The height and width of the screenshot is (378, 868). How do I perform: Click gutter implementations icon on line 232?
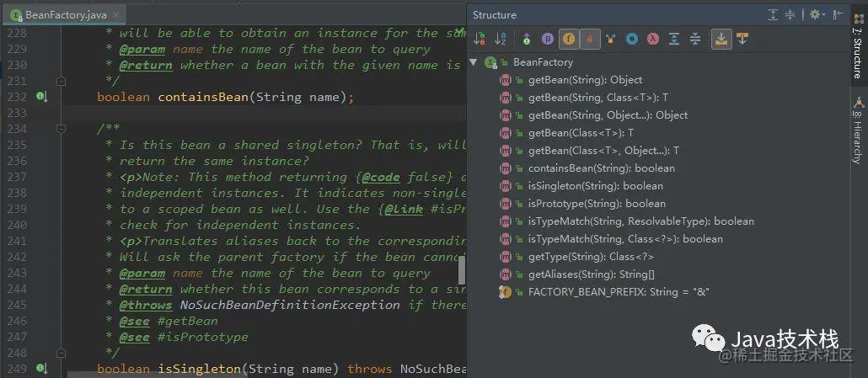(x=41, y=97)
